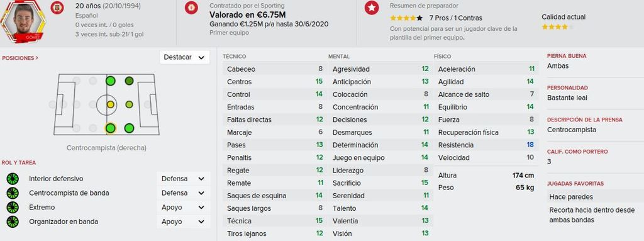Click the red contract coin icon
The height and width of the screenshot is (241, 644).
191,8
